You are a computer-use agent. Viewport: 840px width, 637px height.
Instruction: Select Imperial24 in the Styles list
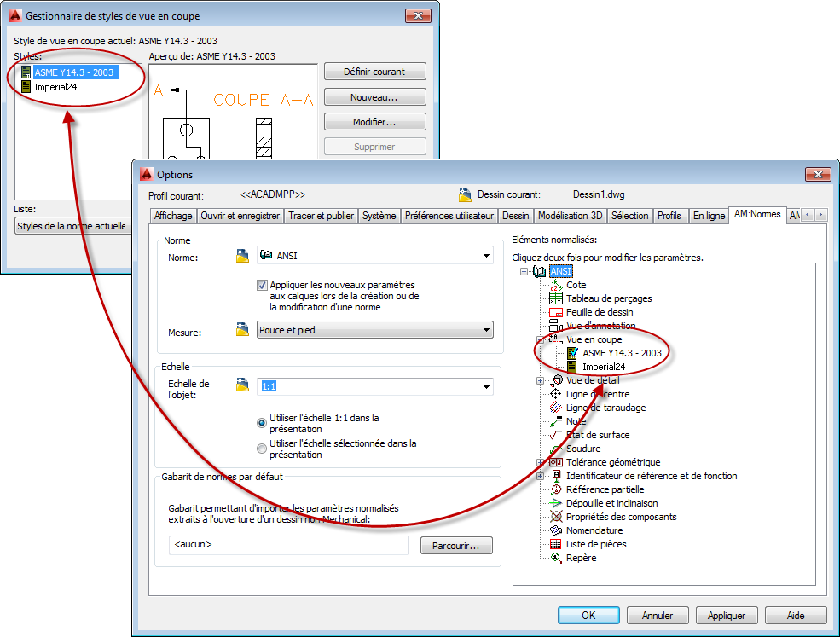click(55, 87)
